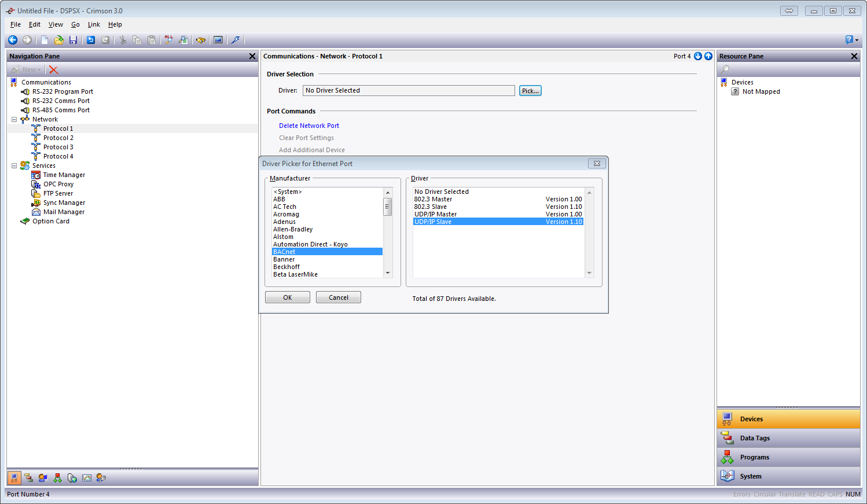This screenshot has height=504, width=867.
Task: Click OK in the Driver Picker dialog
Action: pos(288,297)
